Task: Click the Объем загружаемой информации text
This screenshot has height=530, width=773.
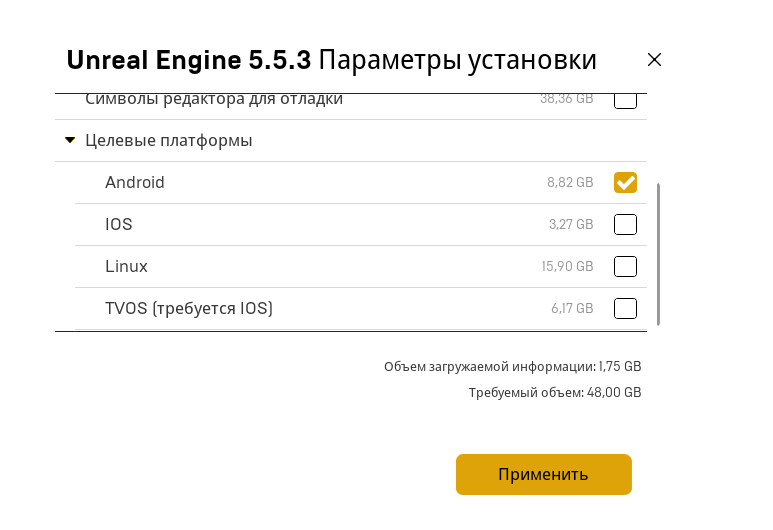Action: [512, 367]
